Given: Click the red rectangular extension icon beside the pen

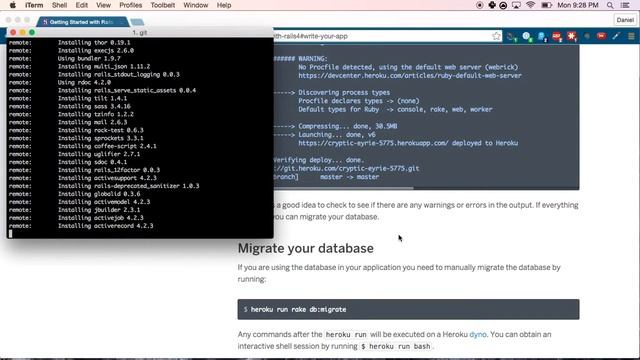Looking at the screenshot, I should pyautogui.click(x=601, y=36).
